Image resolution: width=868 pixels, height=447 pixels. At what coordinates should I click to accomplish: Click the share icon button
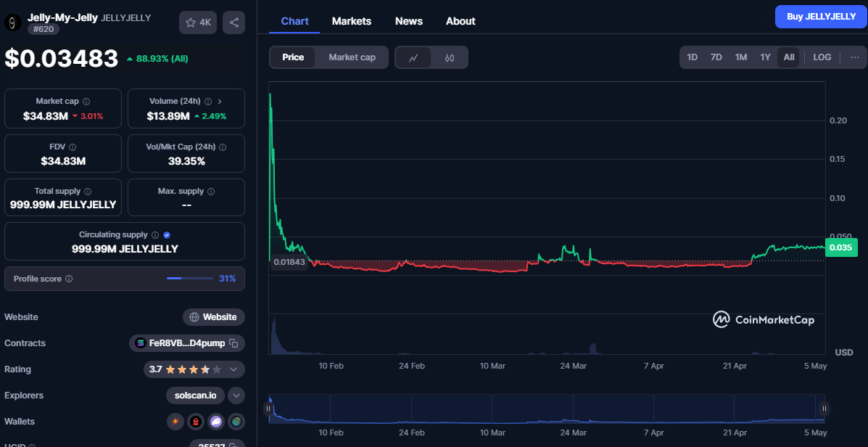(233, 22)
